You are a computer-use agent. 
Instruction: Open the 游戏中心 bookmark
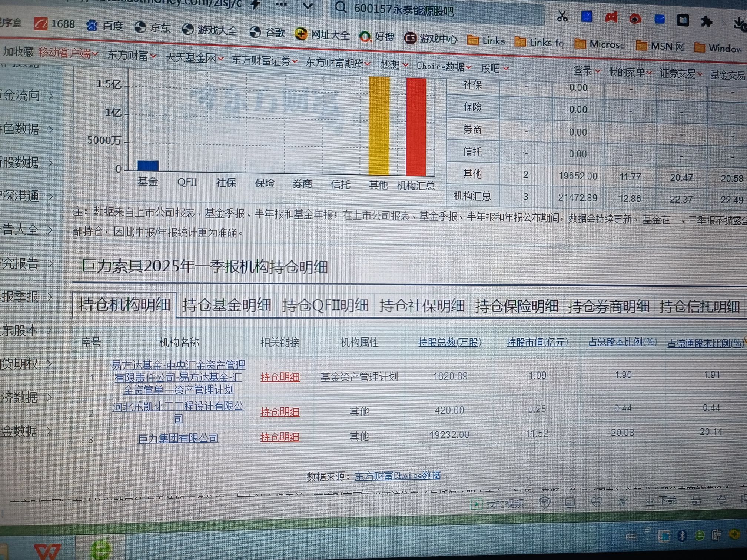coord(431,38)
